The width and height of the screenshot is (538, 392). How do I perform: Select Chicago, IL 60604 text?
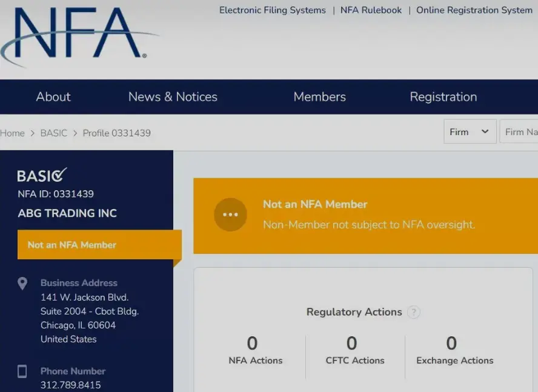(78, 325)
